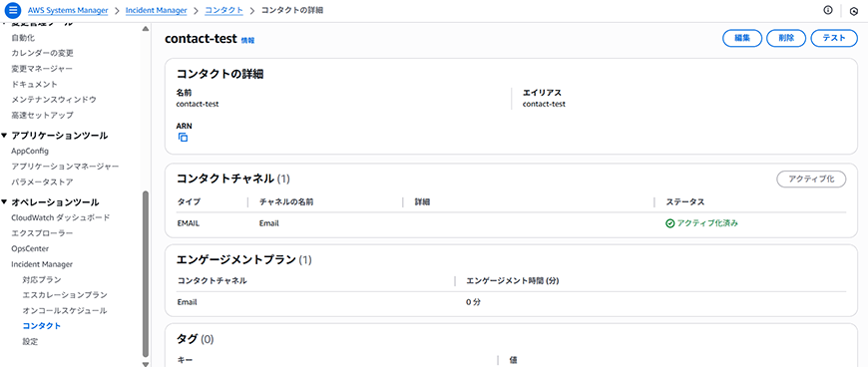Click the 削除 button

coord(786,38)
